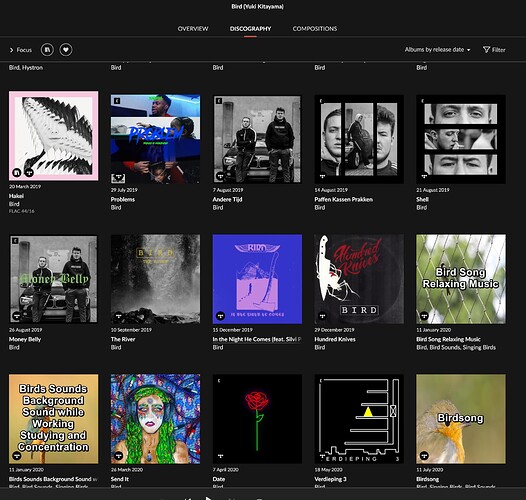Click the explicit badge on Andere Tijd cover
The height and width of the screenshot is (500, 526).
219,101
